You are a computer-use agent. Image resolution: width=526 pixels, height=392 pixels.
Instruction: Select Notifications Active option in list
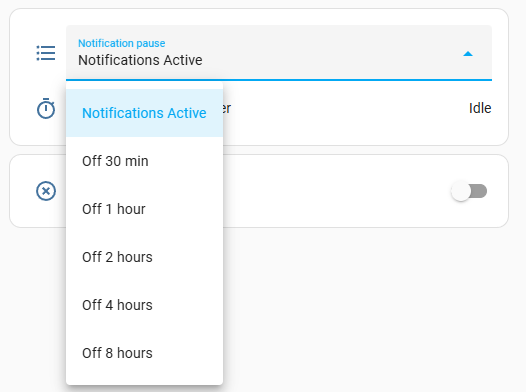144,113
